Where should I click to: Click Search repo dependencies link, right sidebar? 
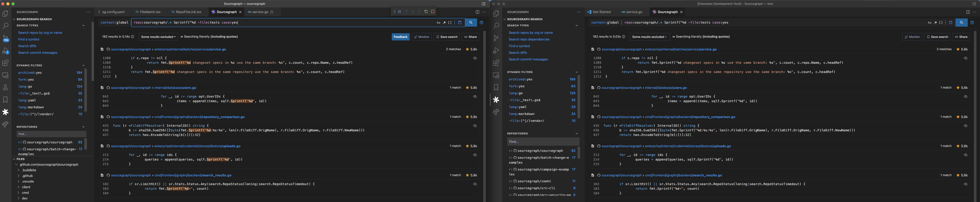[529, 39]
